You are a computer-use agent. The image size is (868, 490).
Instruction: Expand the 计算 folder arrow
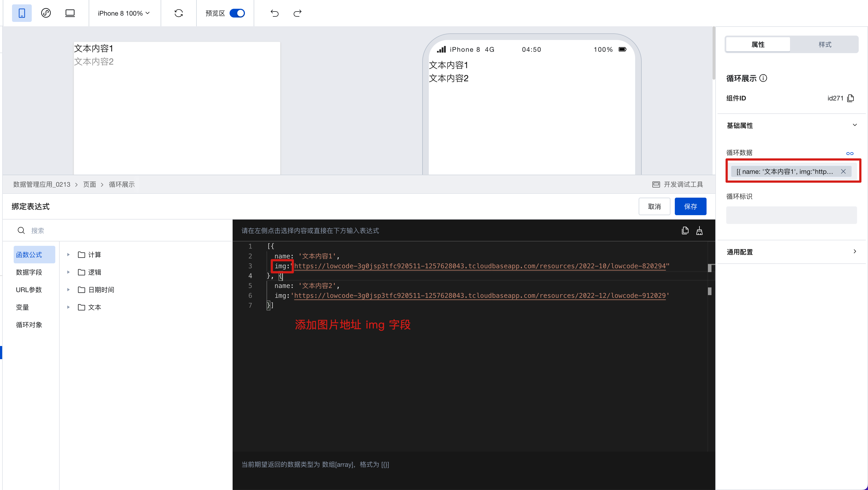[x=68, y=254]
